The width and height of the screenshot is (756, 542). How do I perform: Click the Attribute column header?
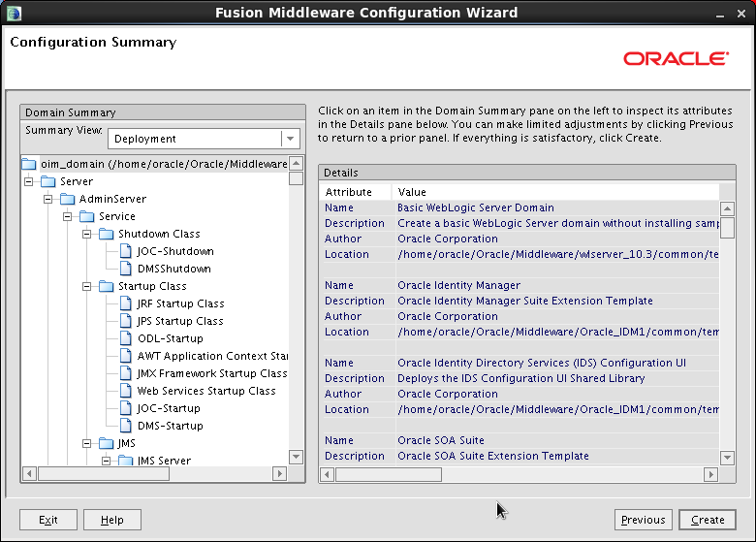pyautogui.click(x=356, y=192)
